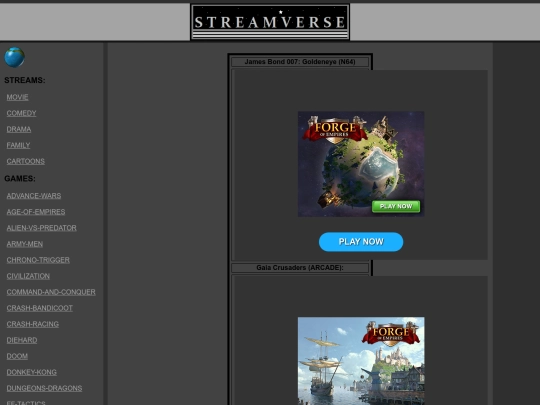540x405 pixels.
Task: Go to DRAMA streams
Action: click(19, 129)
